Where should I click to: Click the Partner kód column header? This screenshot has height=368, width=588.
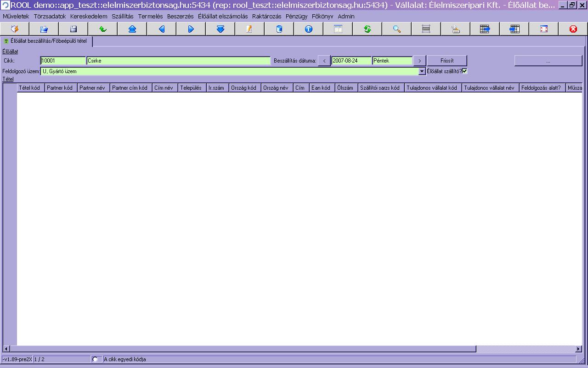[x=61, y=88]
